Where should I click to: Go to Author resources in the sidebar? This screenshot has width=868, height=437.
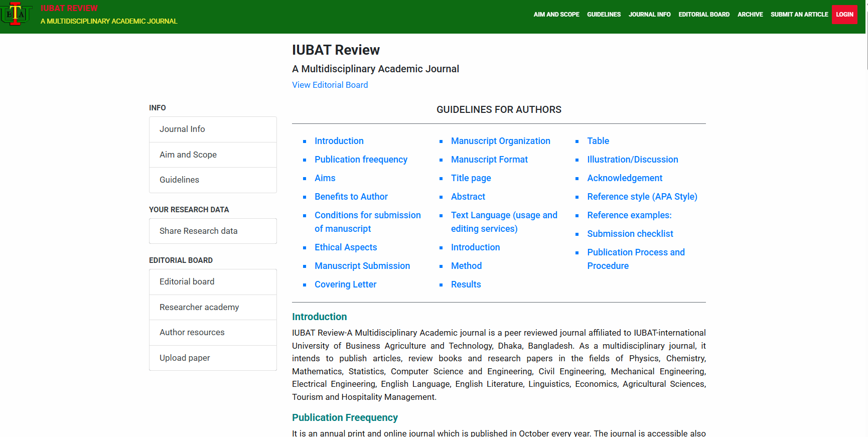pyautogui.click(x=213, y=333)
